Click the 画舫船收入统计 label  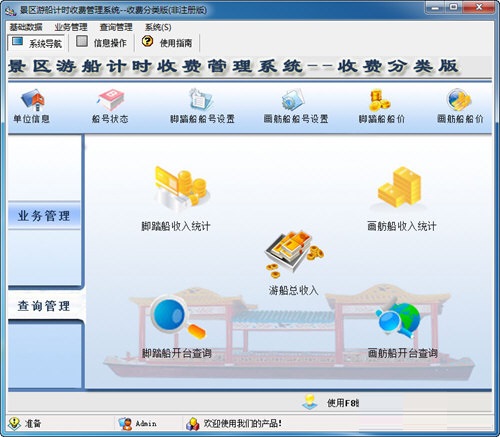pyautogui.click(x=401, y=226)
